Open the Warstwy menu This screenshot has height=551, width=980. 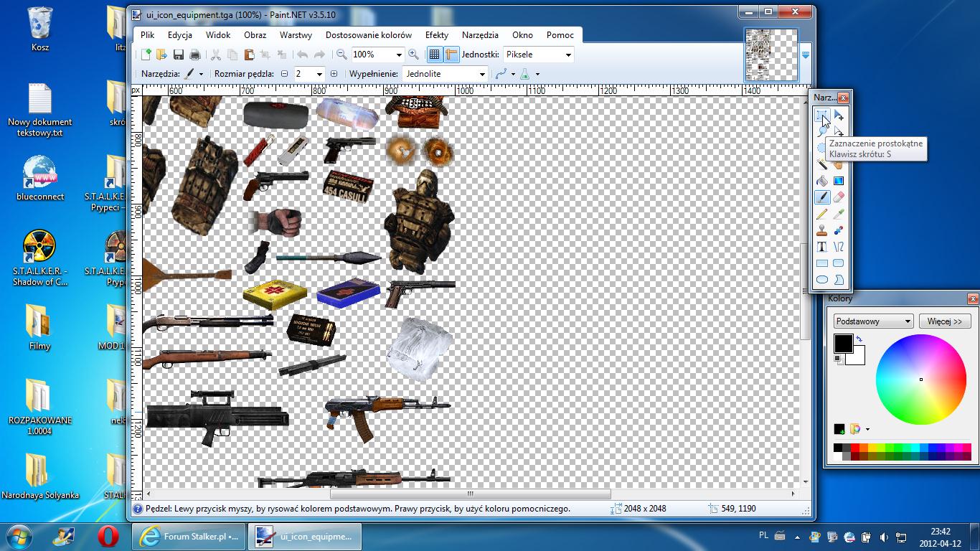pos(296,35)
